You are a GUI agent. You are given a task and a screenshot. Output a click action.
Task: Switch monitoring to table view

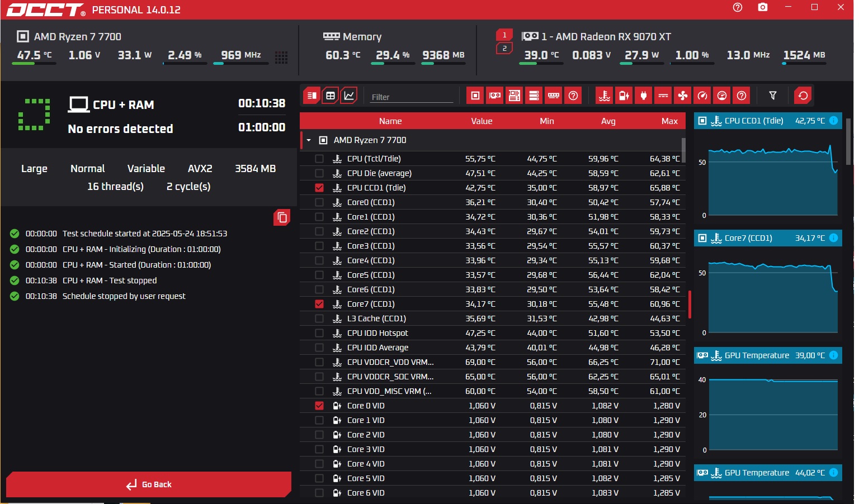(x=331, y=96)
